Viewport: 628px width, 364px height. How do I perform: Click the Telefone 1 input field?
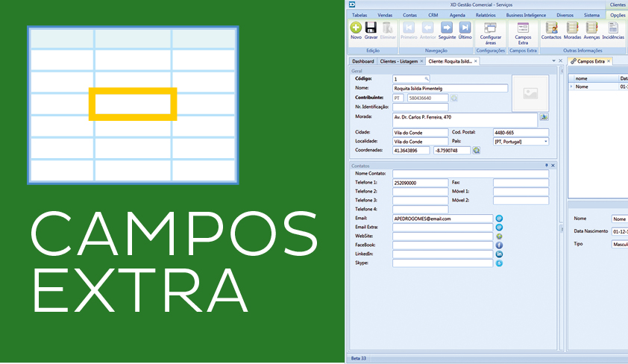tap(420, 182)
